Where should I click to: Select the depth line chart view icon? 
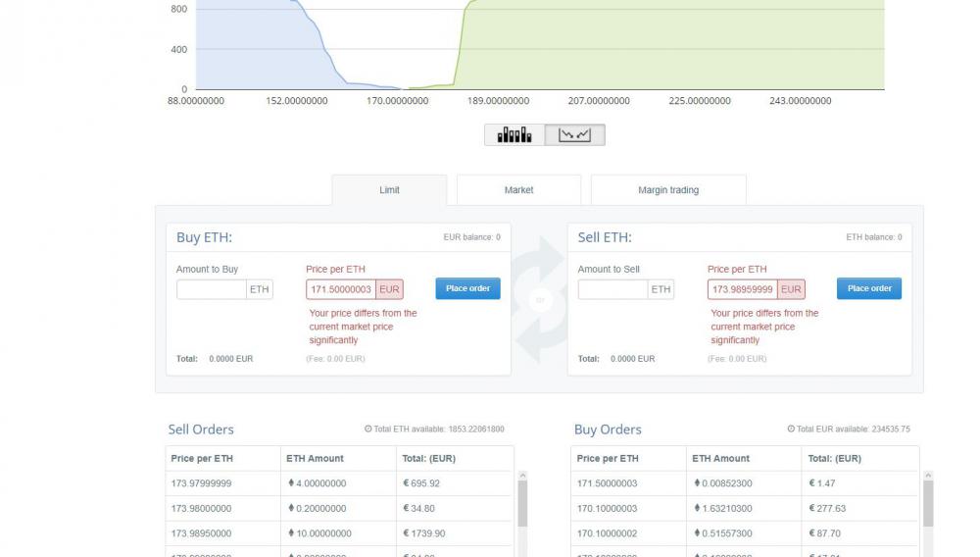coord(574,135)
